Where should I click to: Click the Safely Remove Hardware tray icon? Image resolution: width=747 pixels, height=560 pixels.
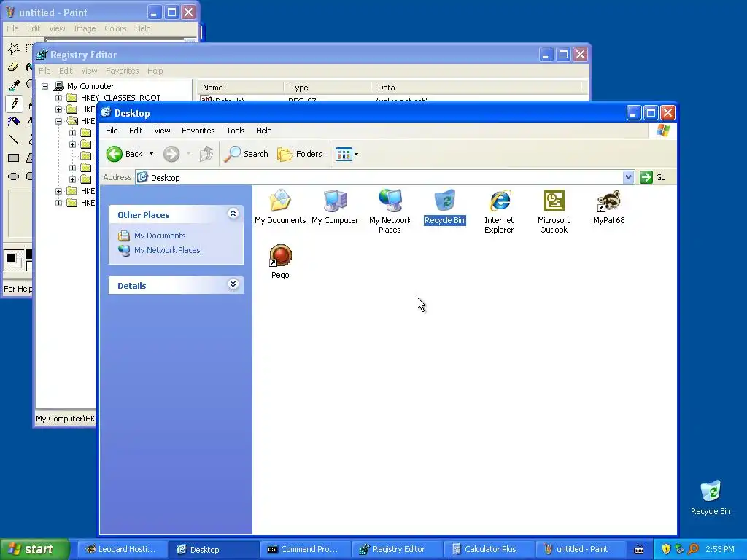pos(680,549)
